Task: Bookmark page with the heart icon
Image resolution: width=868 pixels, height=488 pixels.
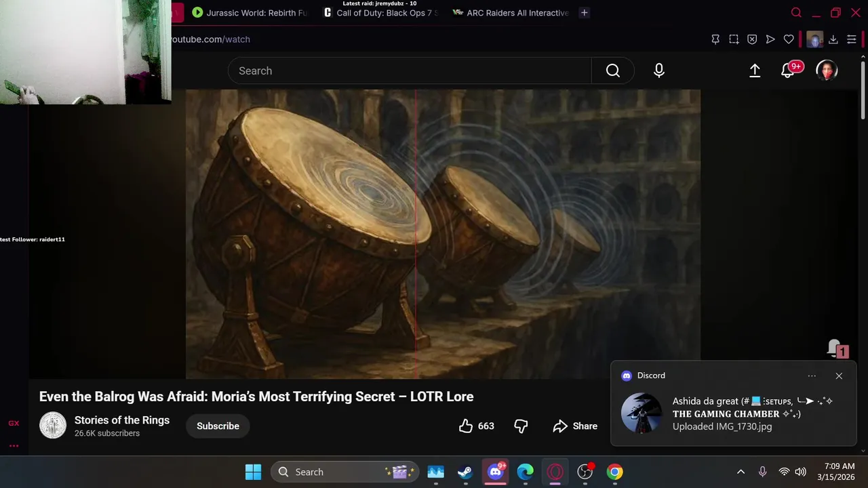Action: pos(789,39)
